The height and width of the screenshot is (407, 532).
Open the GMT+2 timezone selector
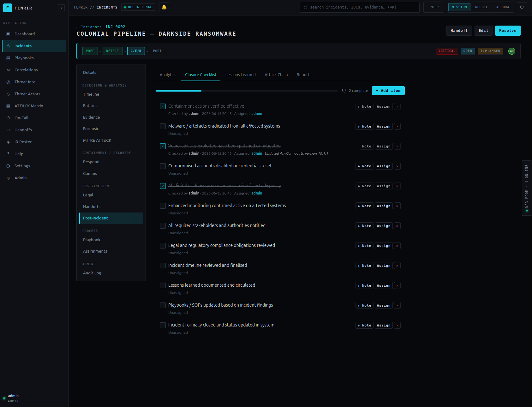click(x=434, y=7)
